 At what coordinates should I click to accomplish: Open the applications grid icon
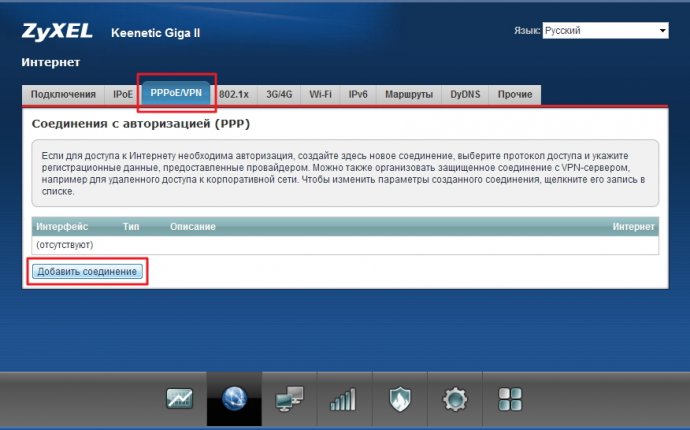pyautogui.click(x=510, y=399)
